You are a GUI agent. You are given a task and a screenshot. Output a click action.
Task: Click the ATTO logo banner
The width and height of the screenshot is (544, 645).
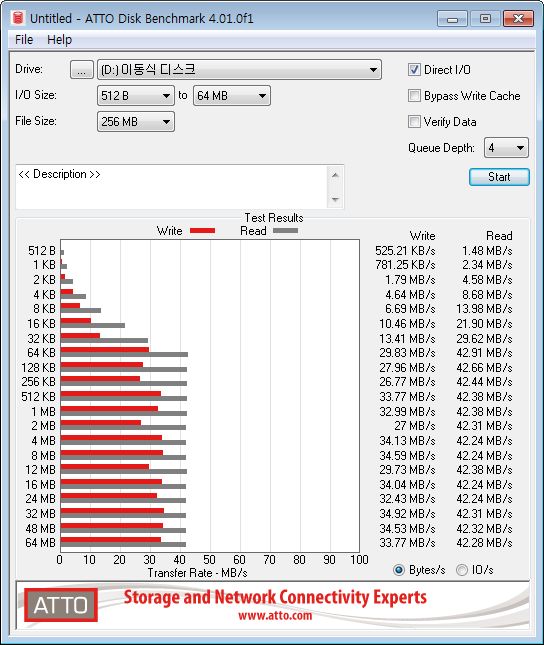coord(61,605)
